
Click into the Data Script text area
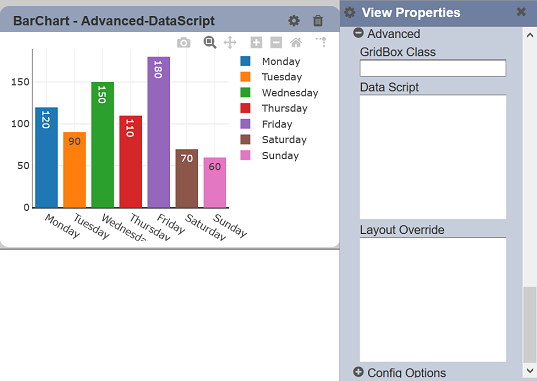coord(433,157)
